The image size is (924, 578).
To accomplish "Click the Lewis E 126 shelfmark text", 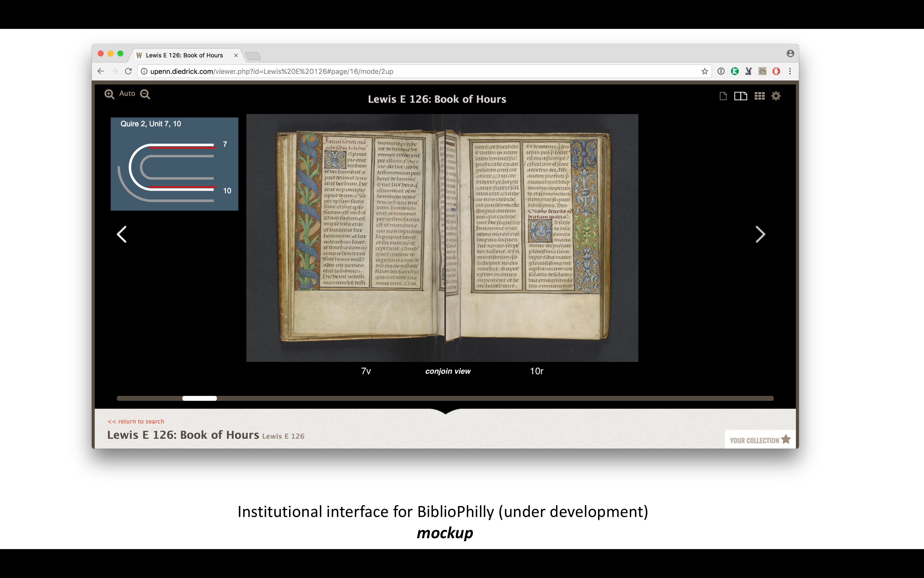I will [283, 436].
